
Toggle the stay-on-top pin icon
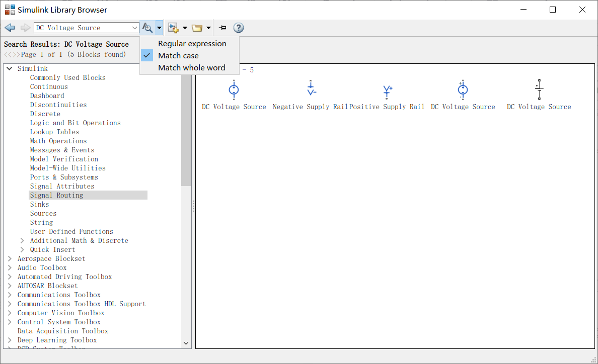[x=222, y=28]
